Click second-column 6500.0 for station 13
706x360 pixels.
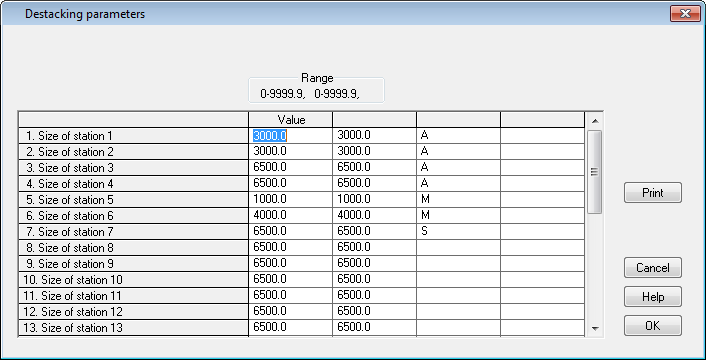point(375,328)
